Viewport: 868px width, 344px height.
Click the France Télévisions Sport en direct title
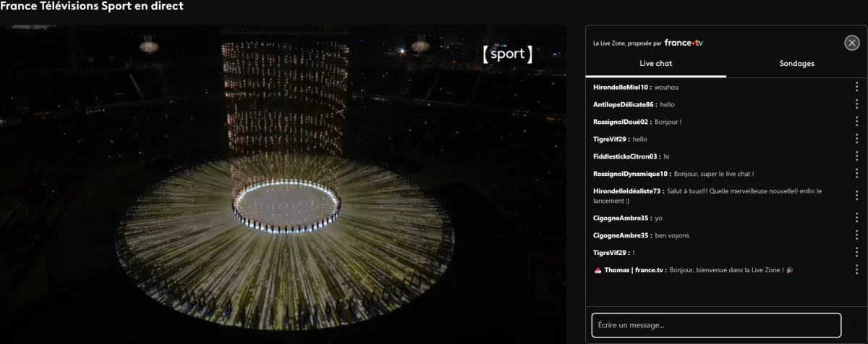(x=92, y=7)
